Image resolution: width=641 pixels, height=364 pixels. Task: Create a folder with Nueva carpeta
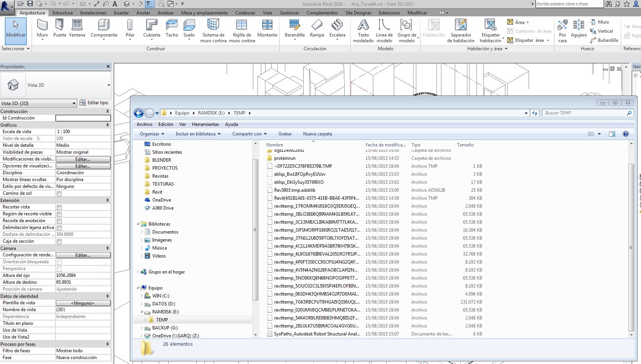pos(317,134)
